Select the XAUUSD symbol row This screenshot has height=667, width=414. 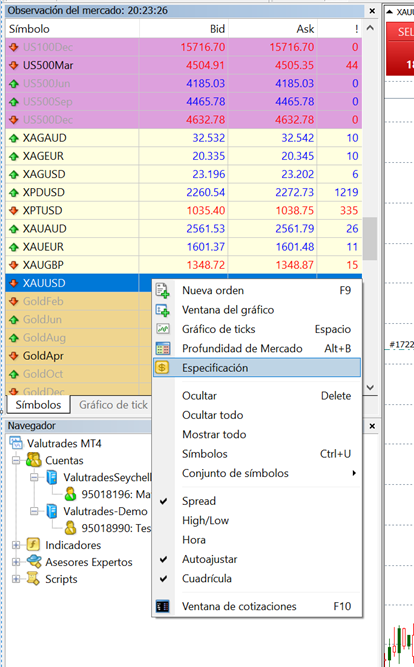(78, 283)
